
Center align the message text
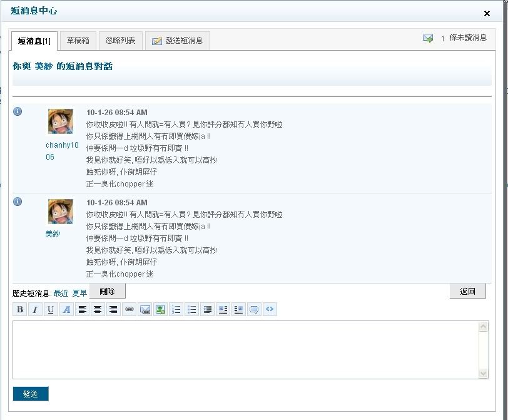tap(98, 309)
